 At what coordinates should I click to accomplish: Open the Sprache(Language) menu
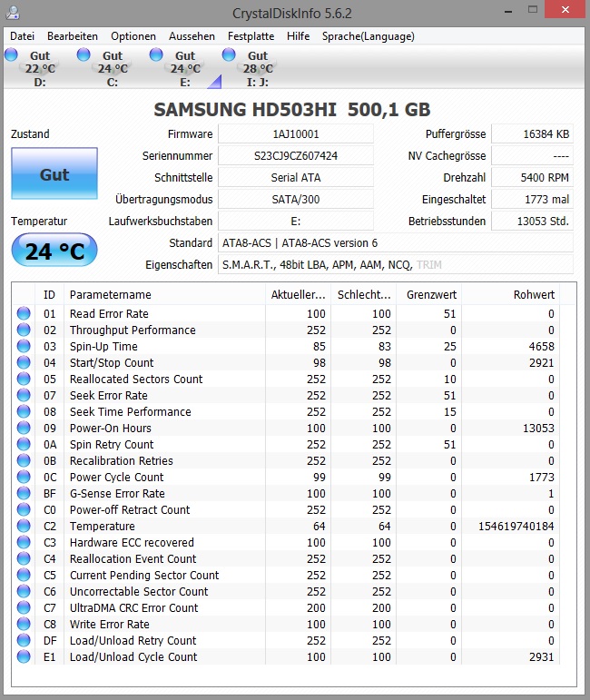(369, 36)
